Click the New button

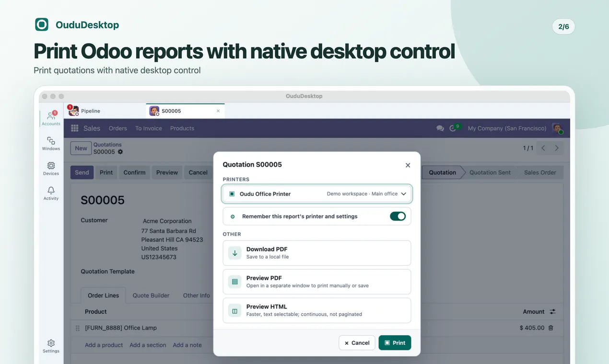[81, 148]
